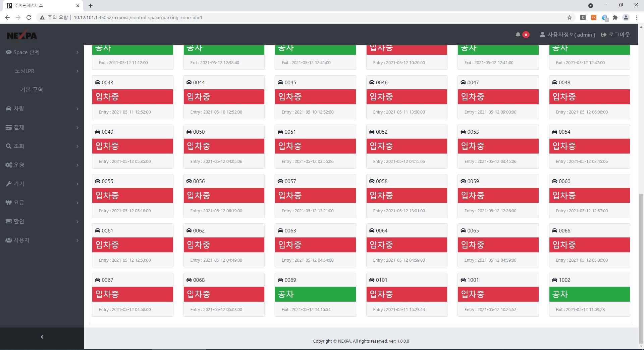Expand the 조회 menu chevron

pos(77,146)
